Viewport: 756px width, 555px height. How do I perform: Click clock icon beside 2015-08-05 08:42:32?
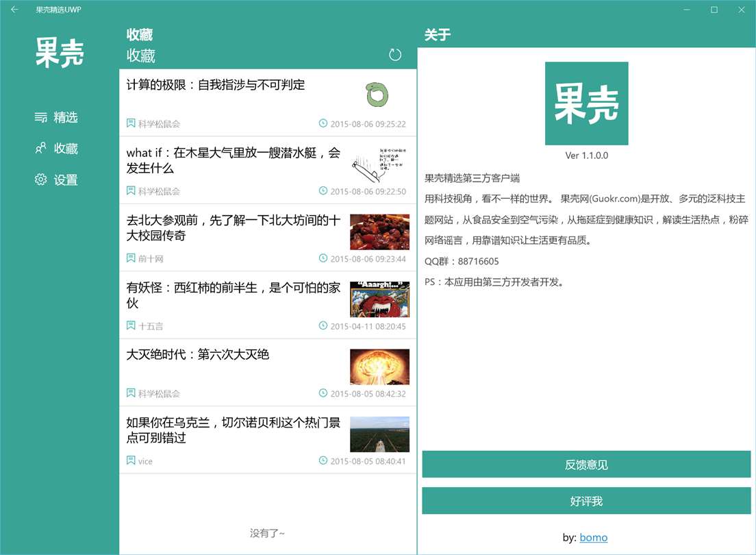point(323,393)
